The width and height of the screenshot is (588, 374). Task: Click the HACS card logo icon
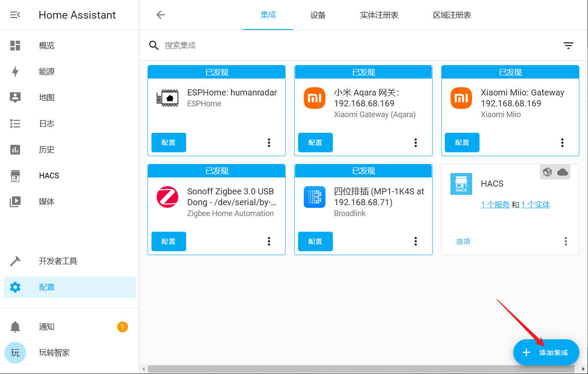461,184
